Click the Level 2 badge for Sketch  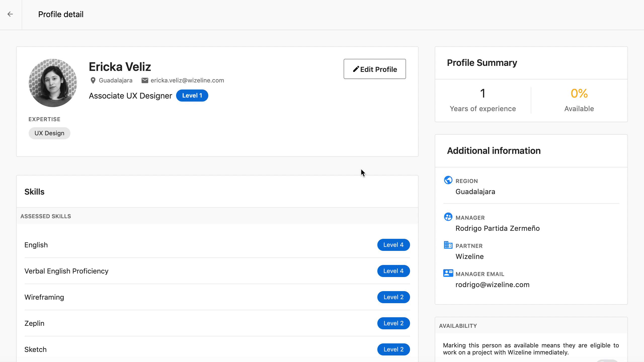click(x=393, y=349)
